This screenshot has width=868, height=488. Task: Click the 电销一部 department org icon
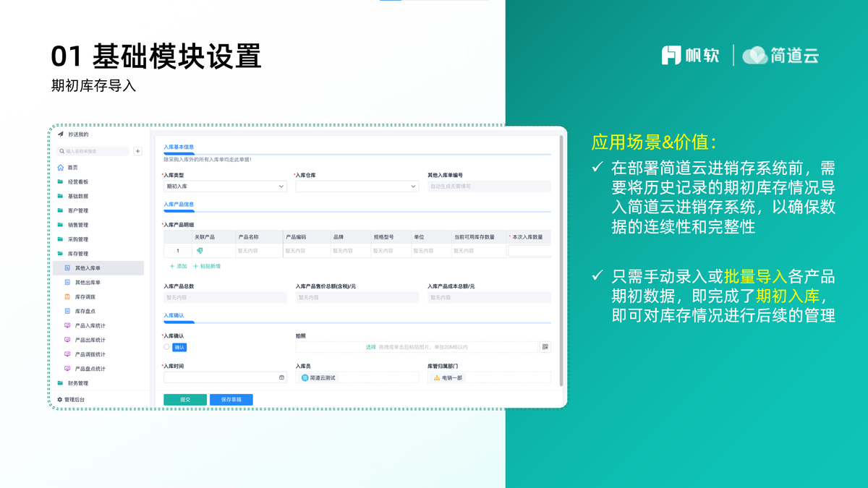pyautogui.click(x=437, y=378)
